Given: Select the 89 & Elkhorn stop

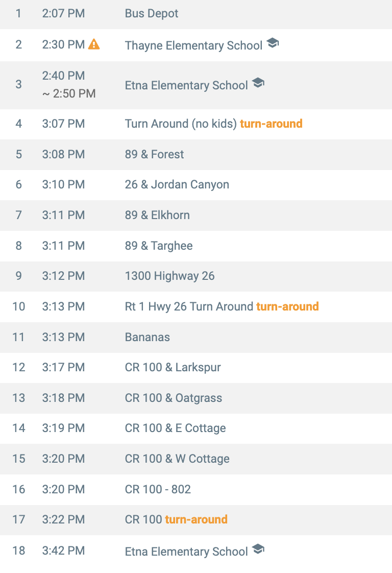Looking at the screenshot, I should pos(157,215).
